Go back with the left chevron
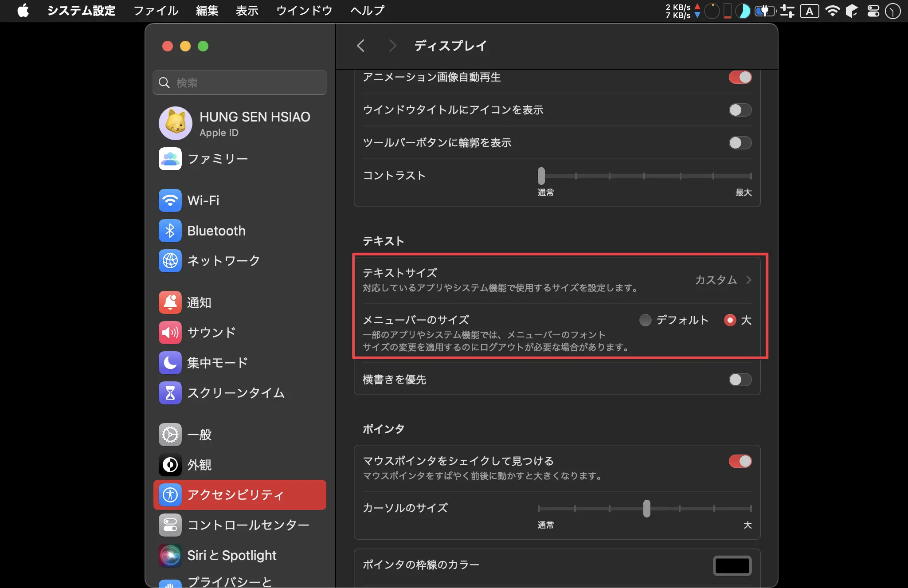The height and width of the screenshot is (588, 908). tap(361, 46)
